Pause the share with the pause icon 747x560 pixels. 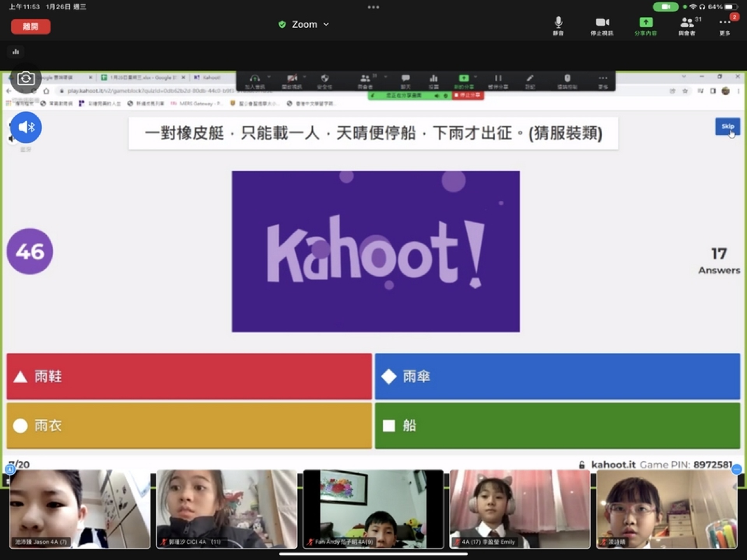tap(498, 81)
